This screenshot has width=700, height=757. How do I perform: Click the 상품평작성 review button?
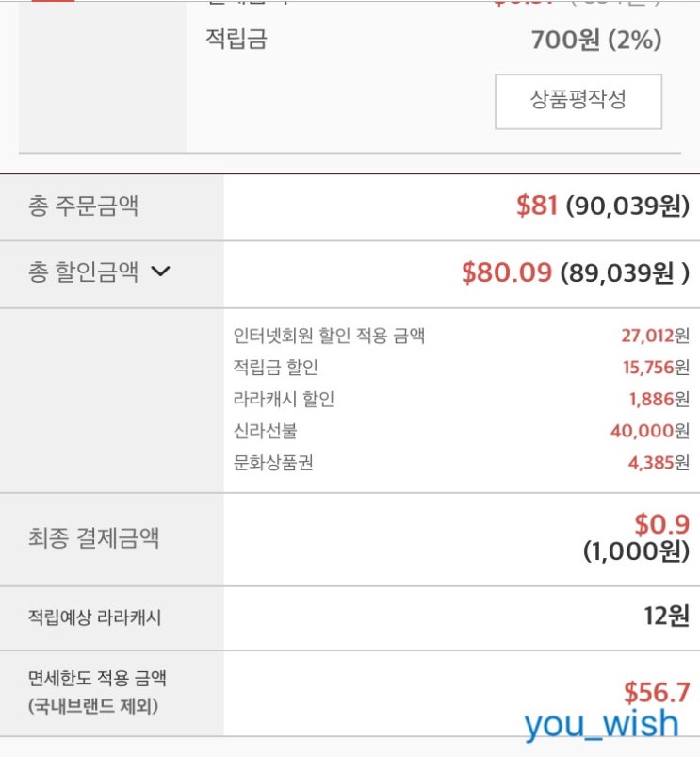click(x=578, y=102)
